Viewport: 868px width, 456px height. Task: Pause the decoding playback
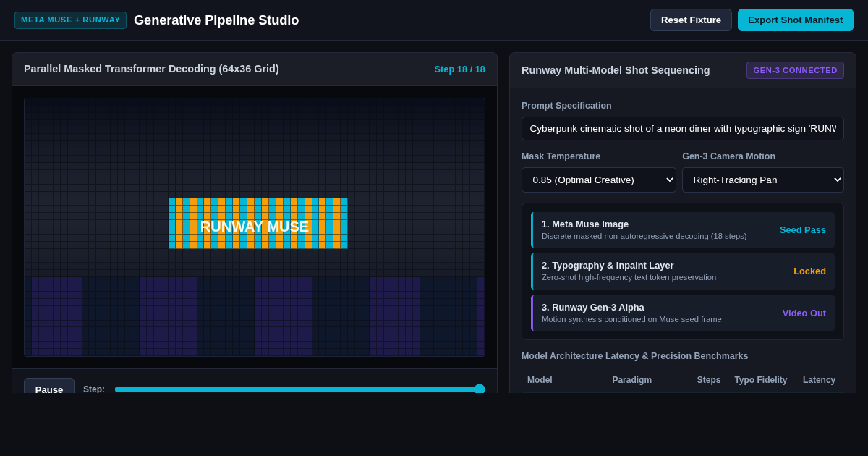click(49, 386)
